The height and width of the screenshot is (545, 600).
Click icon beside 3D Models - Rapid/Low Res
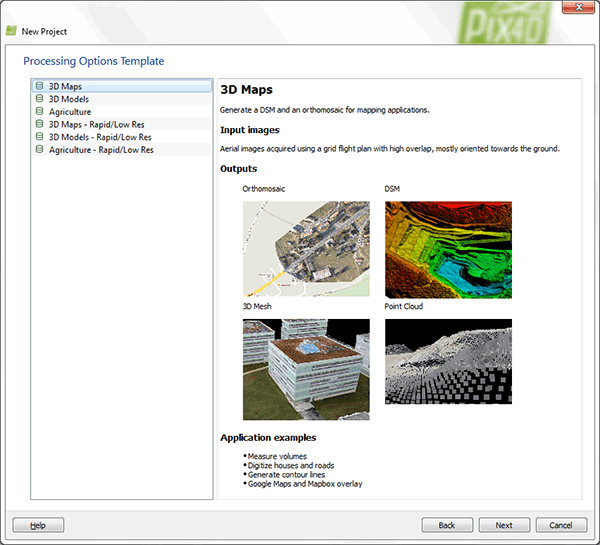click(x=40, y=137)
